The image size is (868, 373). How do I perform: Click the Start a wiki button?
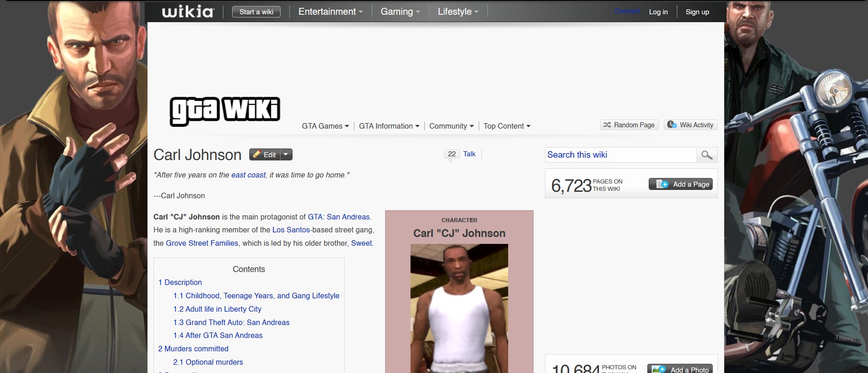(x=256, y=12)
